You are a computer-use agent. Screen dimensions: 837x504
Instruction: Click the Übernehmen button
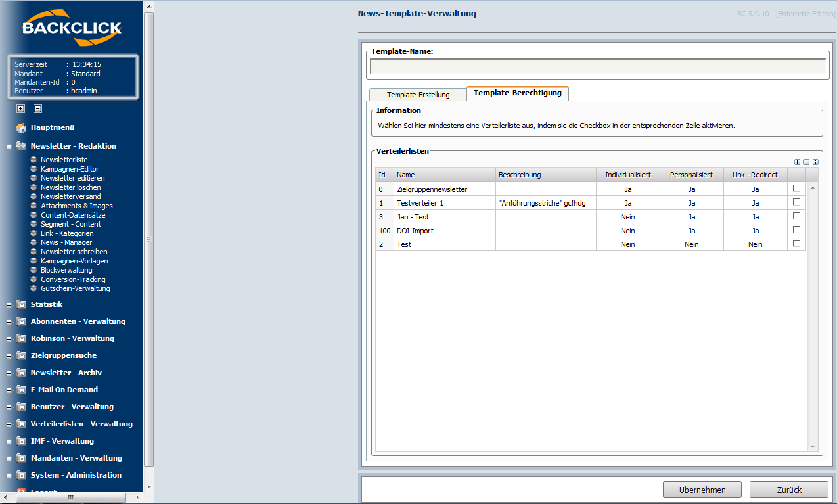point(702,490)
